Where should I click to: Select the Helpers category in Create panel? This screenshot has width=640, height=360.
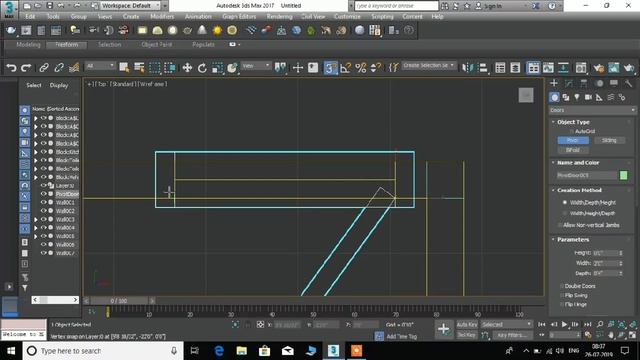tap(599, 97)
